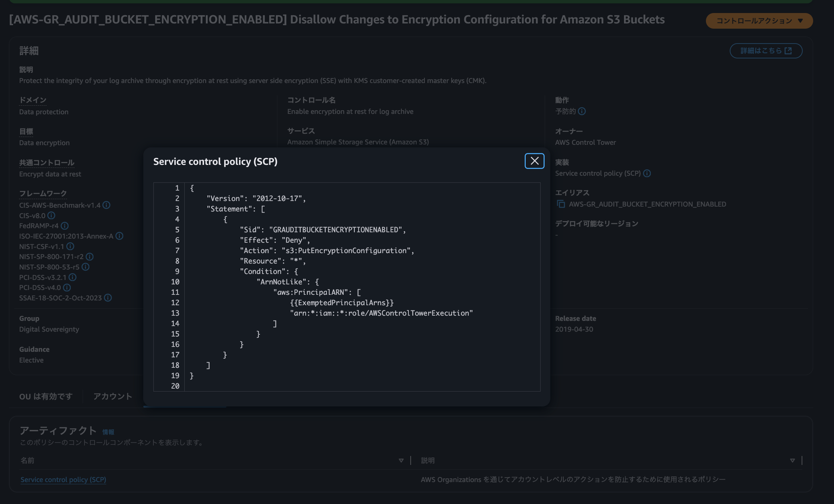The height and width of the screenshot is (504, 834).
Task: Click the 共通コントロール field label
Action: [x=47, y=163]
